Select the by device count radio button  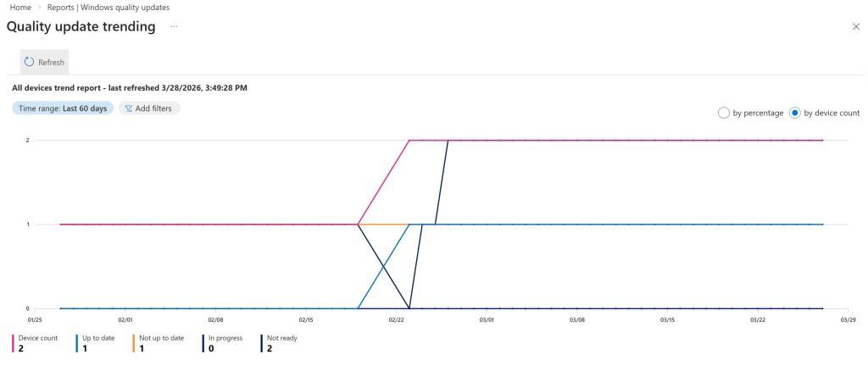795,113
